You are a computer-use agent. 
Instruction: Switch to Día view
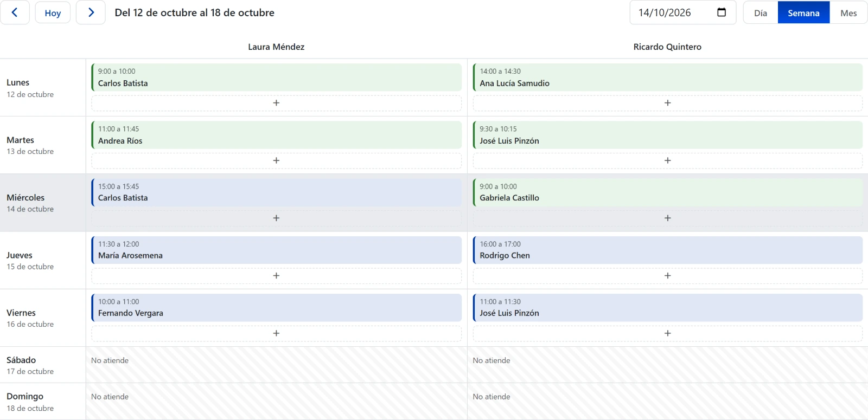[760, 13]
